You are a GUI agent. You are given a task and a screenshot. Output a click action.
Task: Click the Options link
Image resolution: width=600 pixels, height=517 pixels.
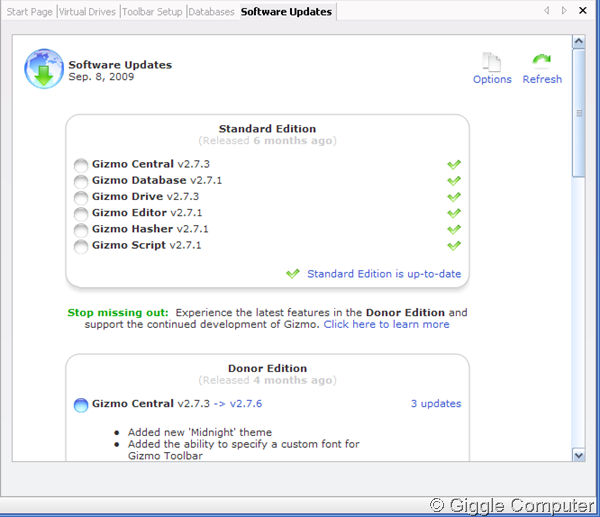pos(492,79)
